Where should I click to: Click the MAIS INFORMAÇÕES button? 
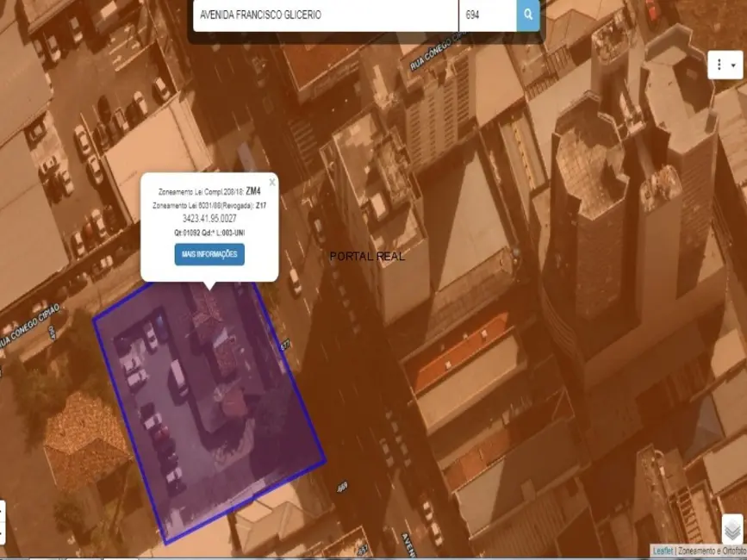pyautogui.click(x=209, y=254)
